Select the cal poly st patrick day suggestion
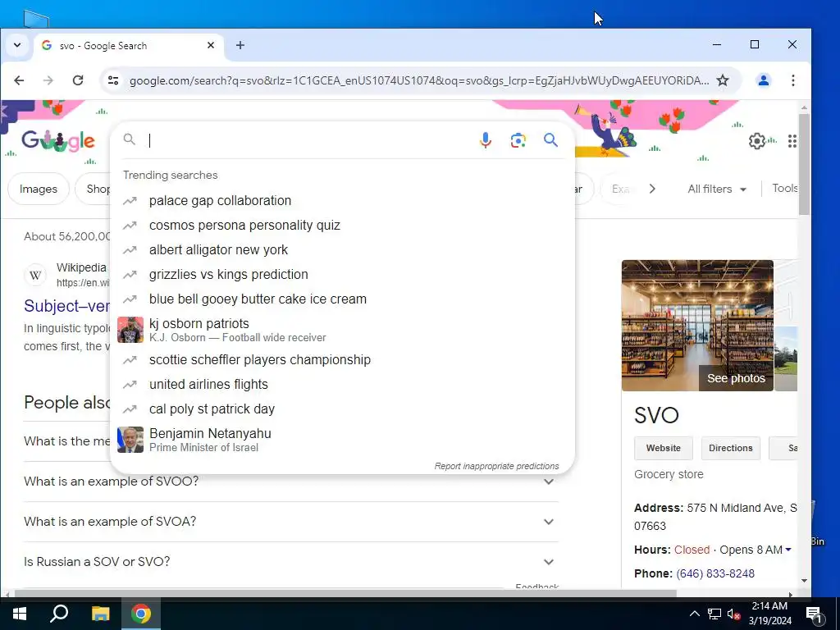The width and height of the screenshot is (840, 630). pyautogui.click(x=342, y=409)
